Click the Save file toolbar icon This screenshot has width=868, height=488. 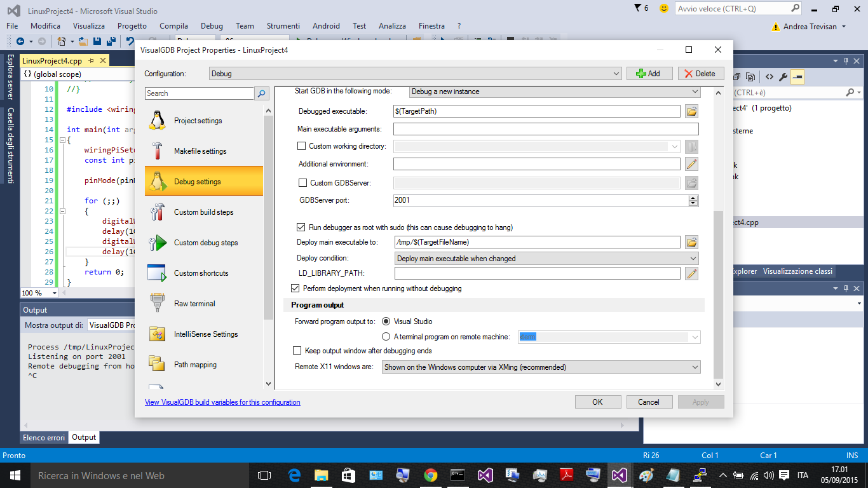(x=97, y=41)
